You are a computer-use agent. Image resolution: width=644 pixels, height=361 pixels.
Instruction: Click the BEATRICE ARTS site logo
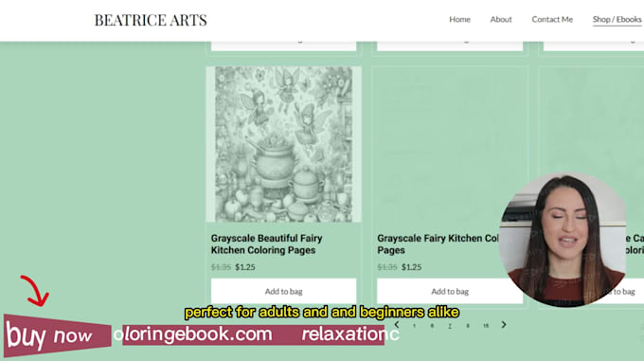(x=151, y=20)
